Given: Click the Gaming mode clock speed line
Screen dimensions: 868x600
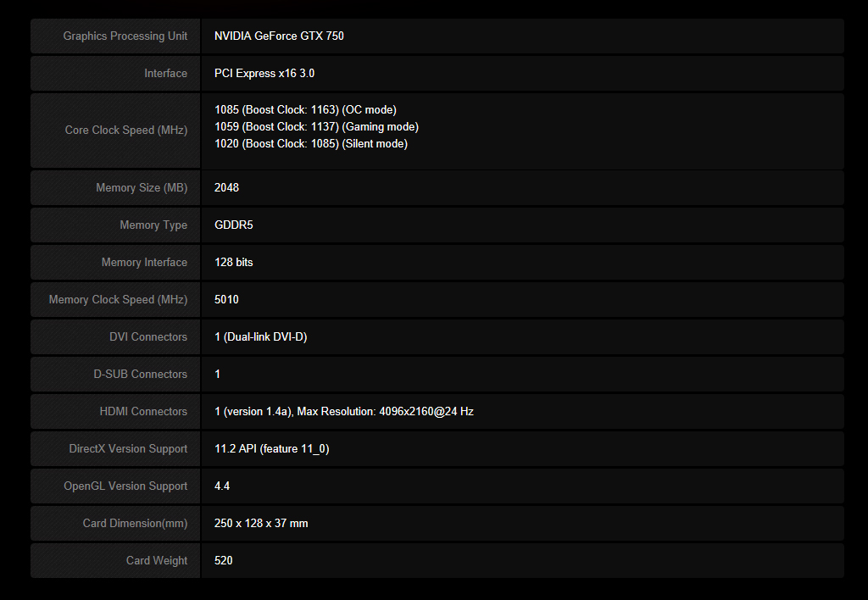Looking at the screenshot, I should point(316,126).
